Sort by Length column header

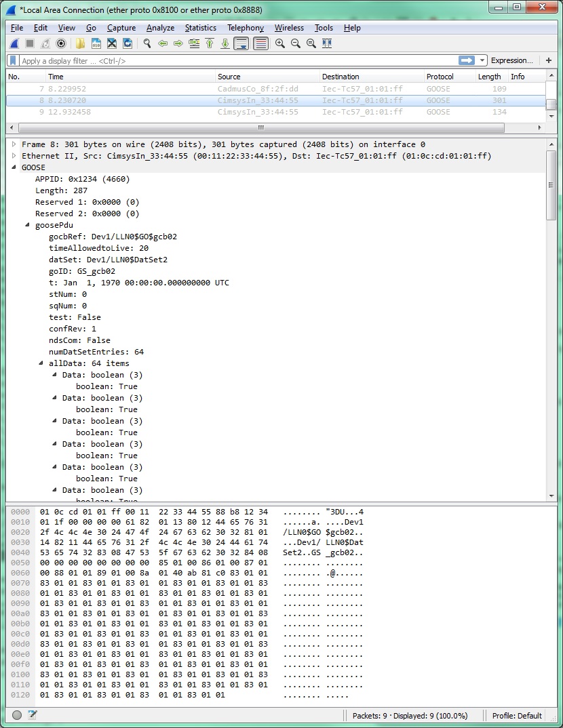tap(492, 77)
